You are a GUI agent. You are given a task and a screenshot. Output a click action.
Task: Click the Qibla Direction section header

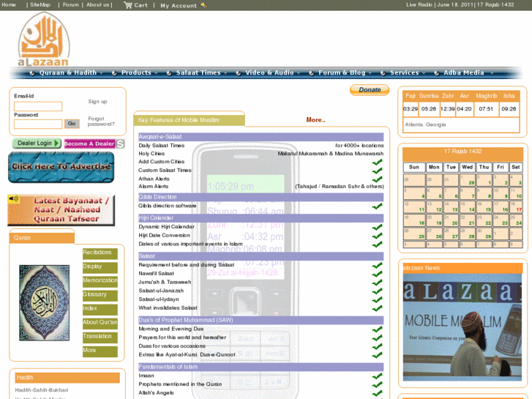pyautogui.click(x=261, y=197)
